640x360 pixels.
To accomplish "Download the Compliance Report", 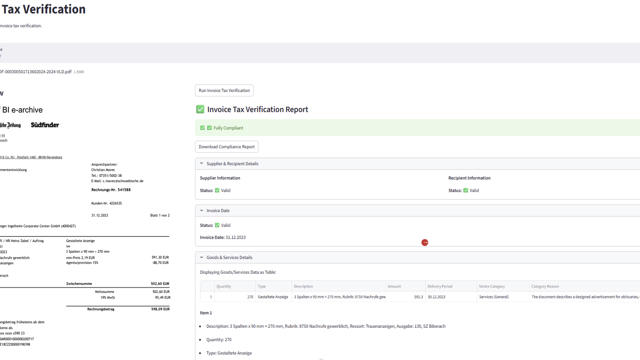I will [227, 147].
